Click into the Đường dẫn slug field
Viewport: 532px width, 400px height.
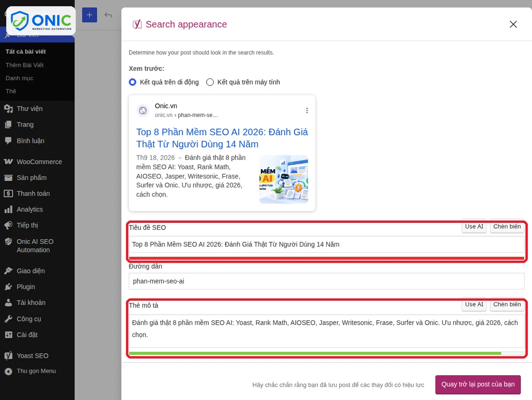point(327,281)
